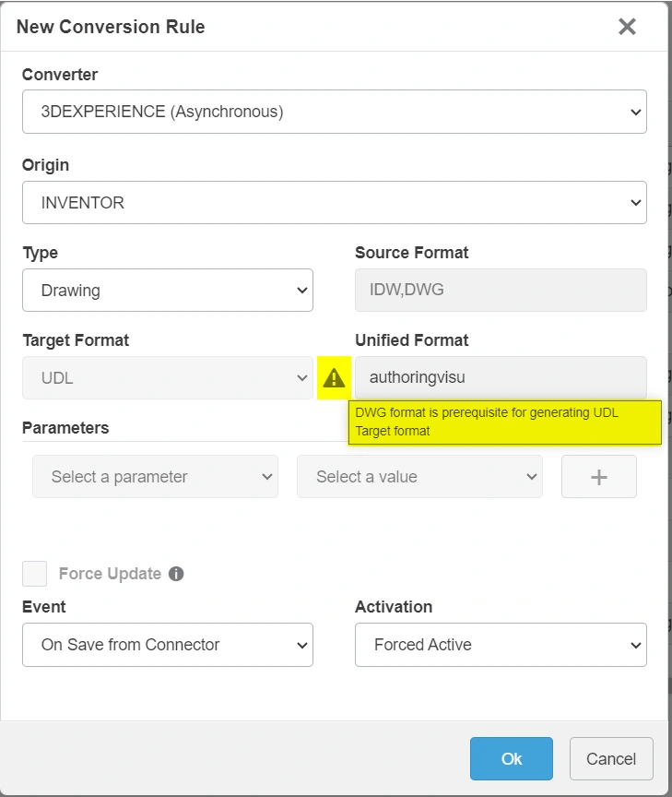Image resolution: width=672 pixels, height=797 pixels.
Task: Click the yellow warning triangle icon
Action: point(334,377)
